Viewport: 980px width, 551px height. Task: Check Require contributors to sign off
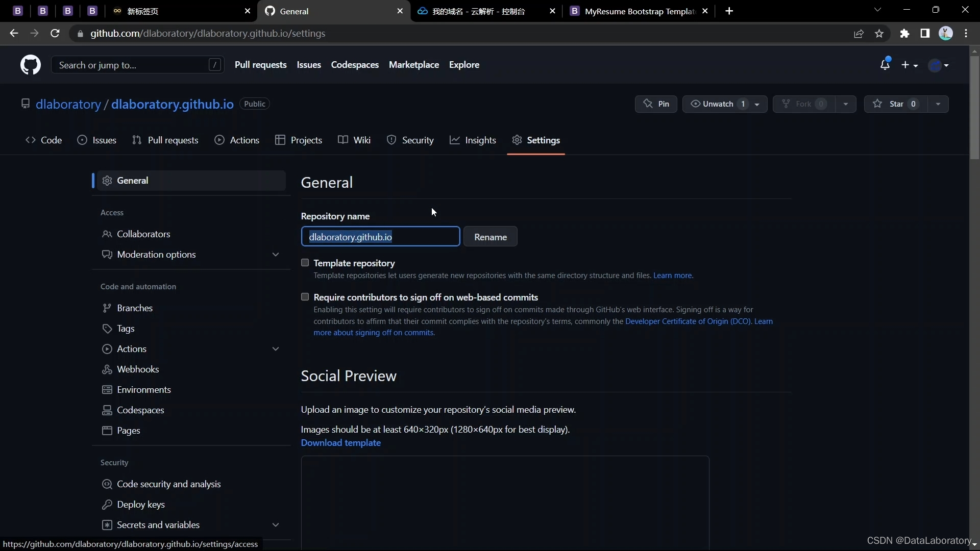point(305,297)
